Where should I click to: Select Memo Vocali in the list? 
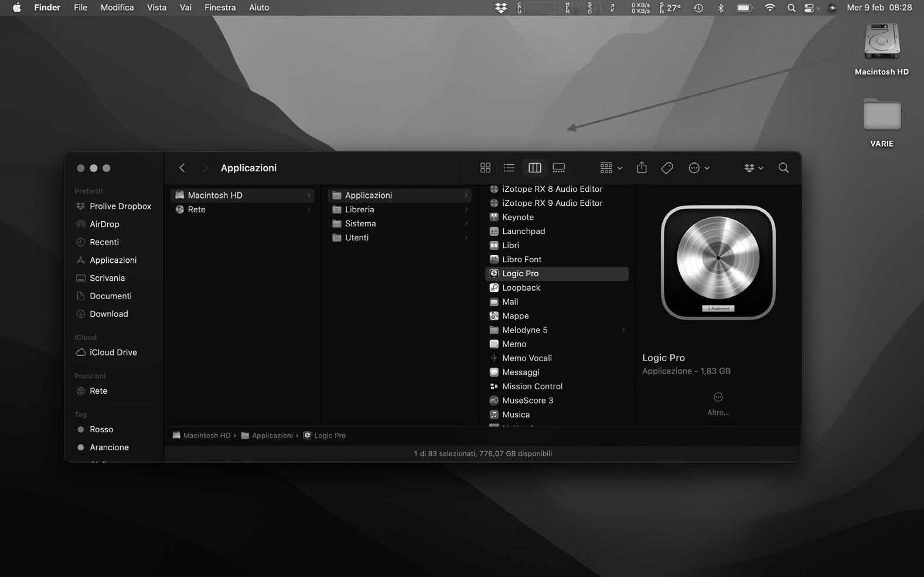(557, 358)
